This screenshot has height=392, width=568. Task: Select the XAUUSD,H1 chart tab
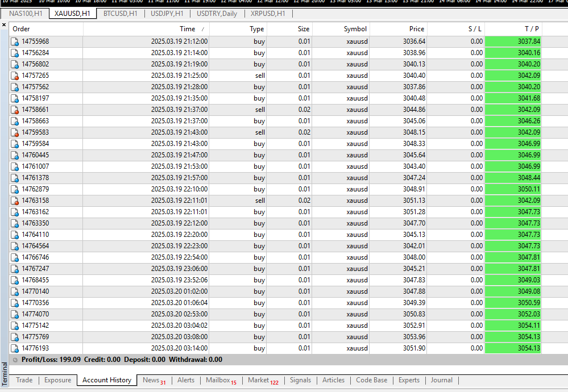coord(72,14)
